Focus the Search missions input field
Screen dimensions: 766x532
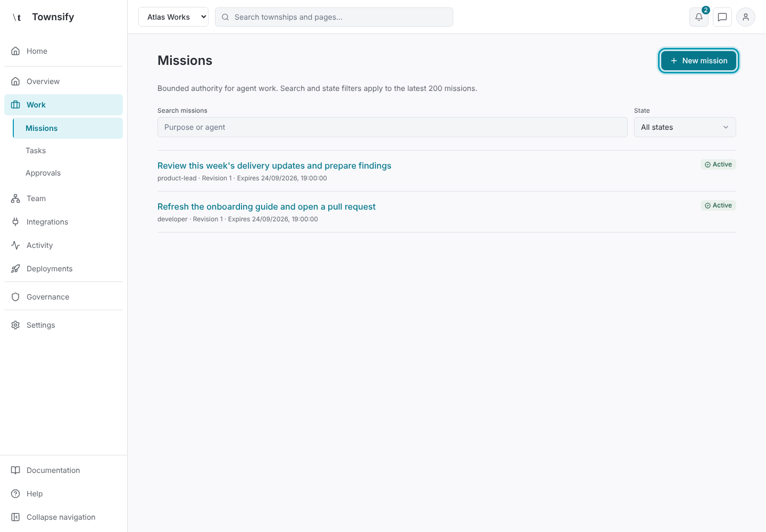[x=393, y=127]
